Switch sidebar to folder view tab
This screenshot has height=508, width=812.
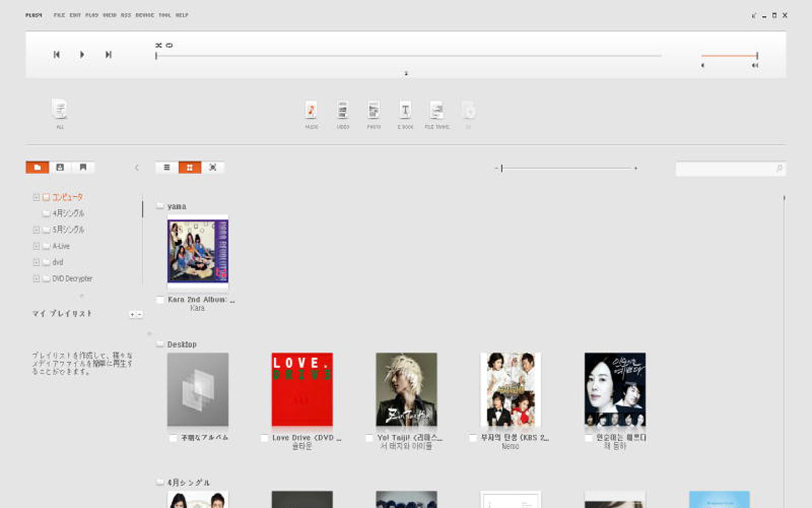(x=37, y=168)
